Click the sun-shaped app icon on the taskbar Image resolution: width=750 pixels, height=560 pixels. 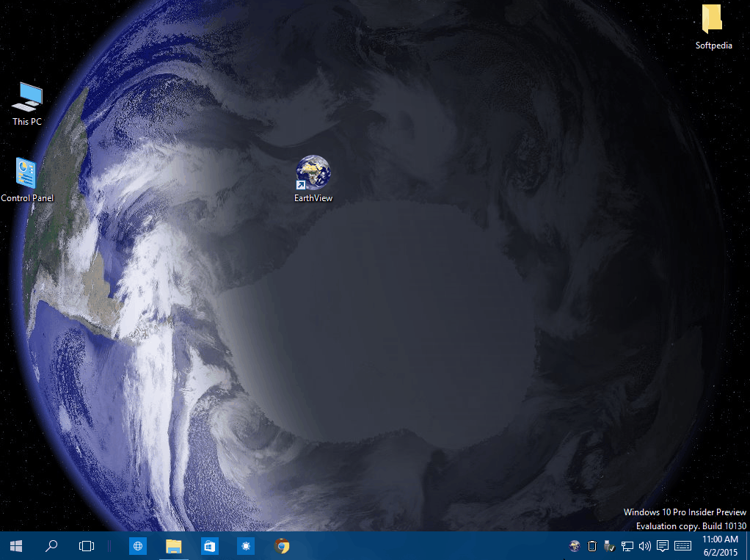coord(245,546)
